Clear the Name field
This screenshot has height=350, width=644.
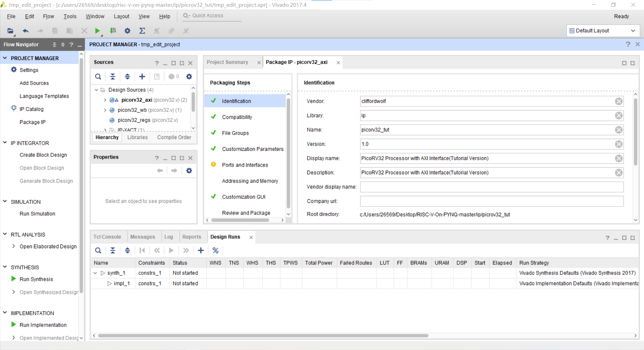(x=619, y=130)
